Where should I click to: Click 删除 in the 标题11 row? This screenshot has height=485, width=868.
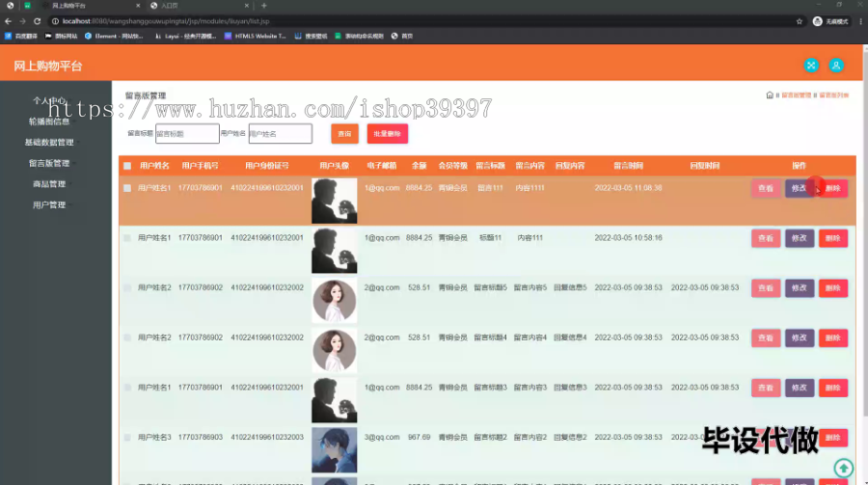(x=832, y=238)
